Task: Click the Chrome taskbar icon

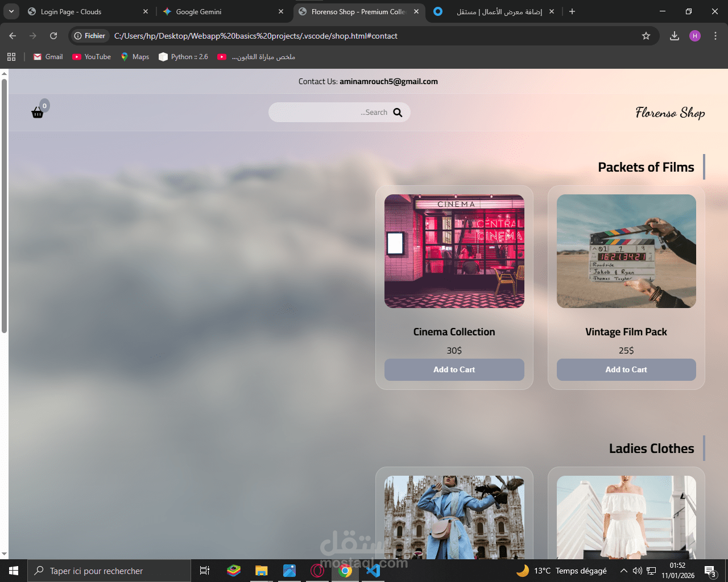Action: pyautogui.click(x=345, y=571)
